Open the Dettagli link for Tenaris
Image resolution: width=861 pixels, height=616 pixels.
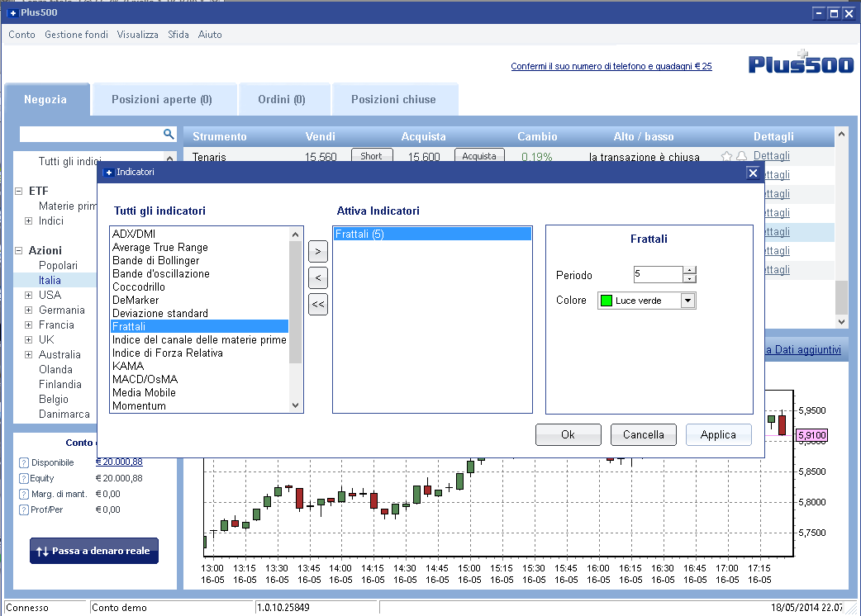tap(772, 156)
